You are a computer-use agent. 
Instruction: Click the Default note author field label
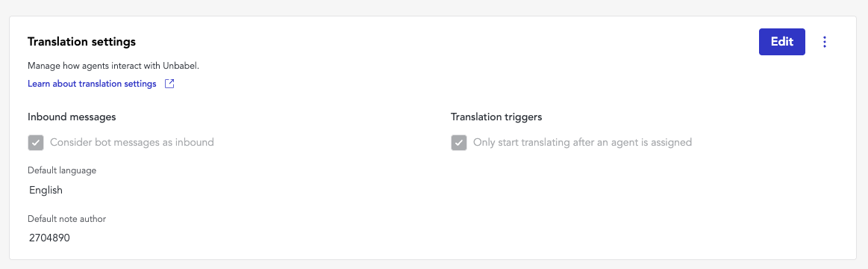pyautogui.click(x=66, y=218)
